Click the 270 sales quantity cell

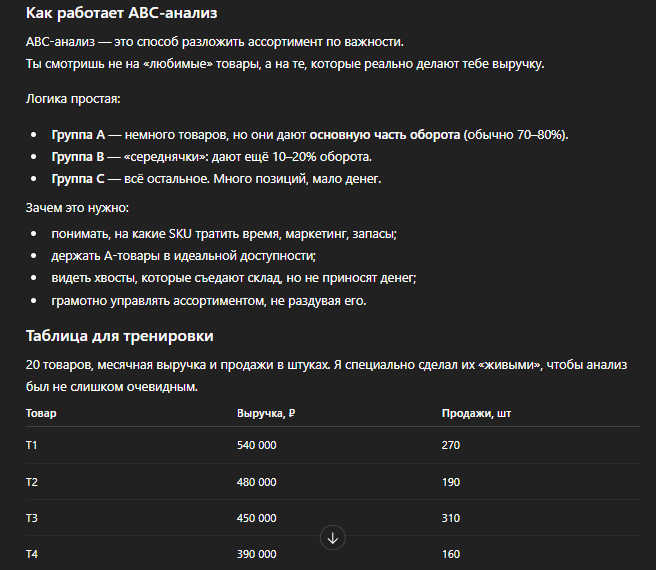450,445
